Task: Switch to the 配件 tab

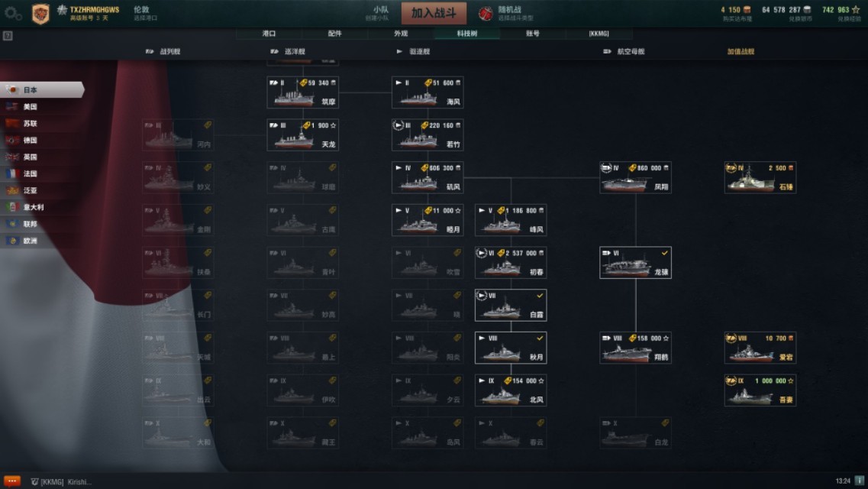Action: point(335,34)
